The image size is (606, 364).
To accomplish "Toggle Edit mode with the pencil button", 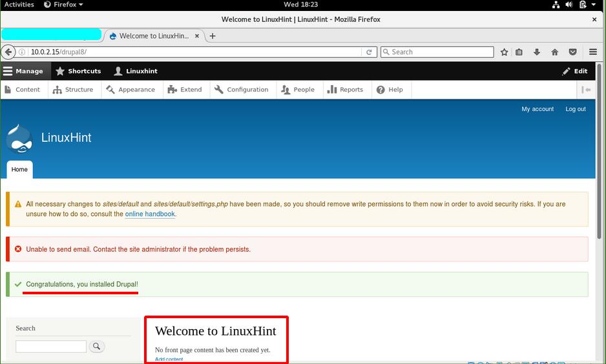I will point(575,71).
